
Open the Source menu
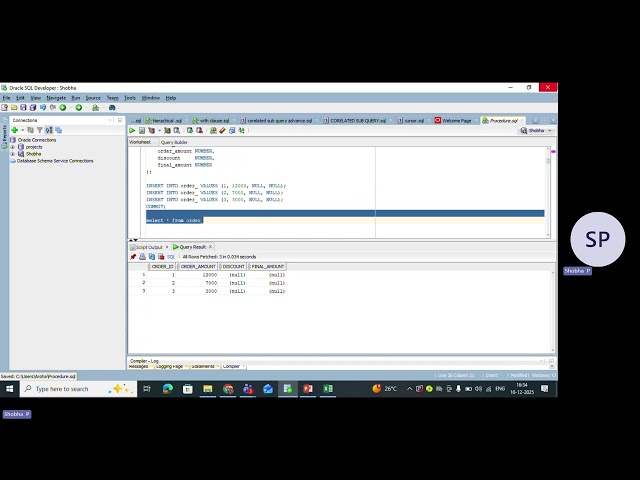tap(93, 98)
